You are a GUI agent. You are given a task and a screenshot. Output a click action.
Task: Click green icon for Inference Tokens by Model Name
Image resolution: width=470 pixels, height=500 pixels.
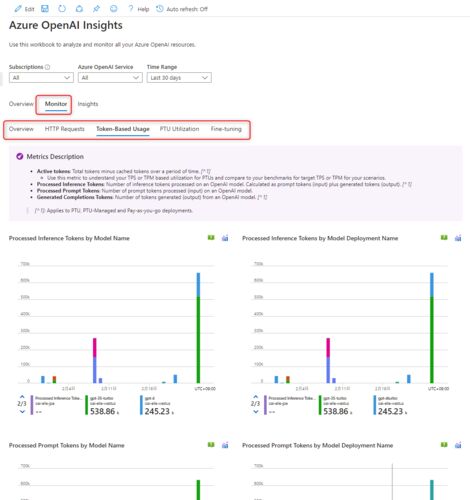pyautogui.click(x=211, y=238)
